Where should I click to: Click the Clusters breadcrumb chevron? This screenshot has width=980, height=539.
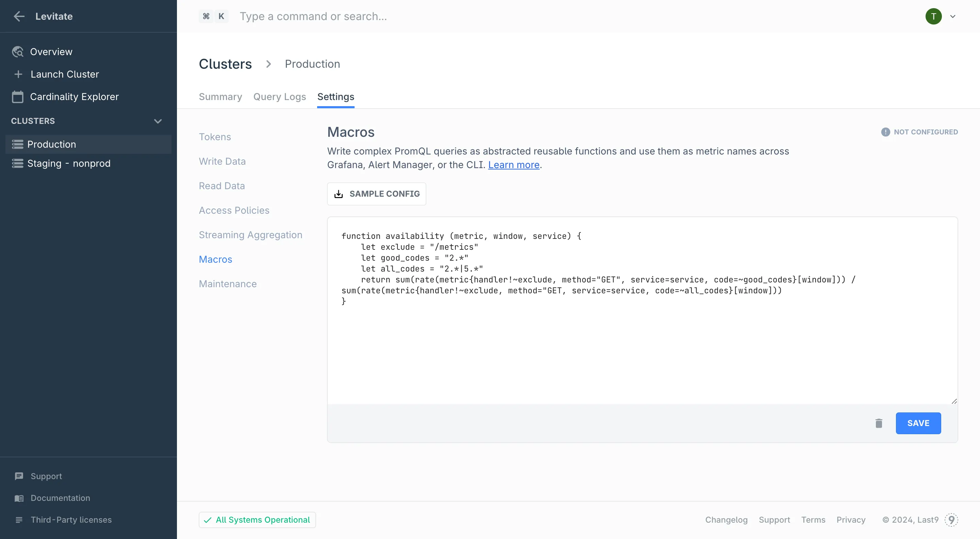click(268, 64)
